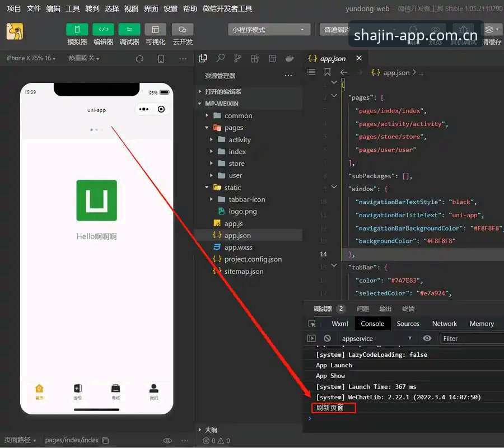Tap the user tab in simulator
Image resolution: width=504 pixels, height=448 pixels.
[154, 392]
